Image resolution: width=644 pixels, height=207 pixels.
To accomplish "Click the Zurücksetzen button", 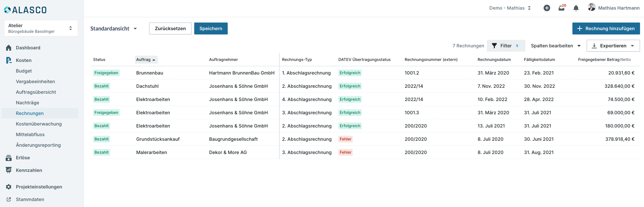I will coord(170,28).
